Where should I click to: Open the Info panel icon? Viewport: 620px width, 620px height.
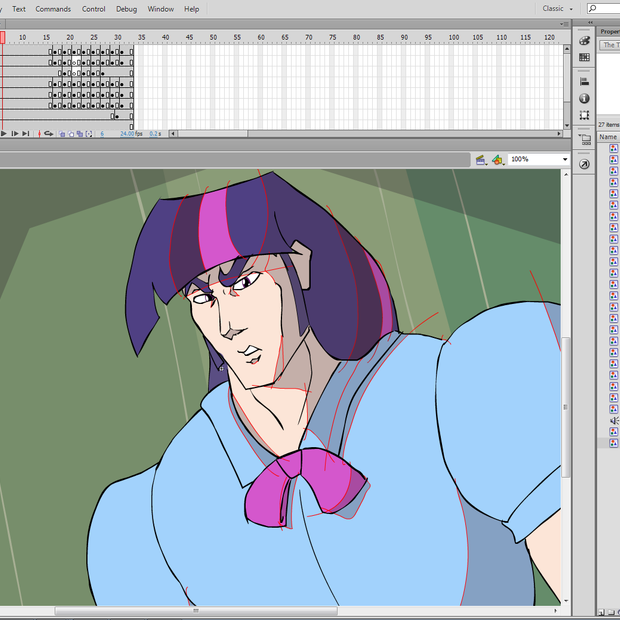(x=584, y=98)
